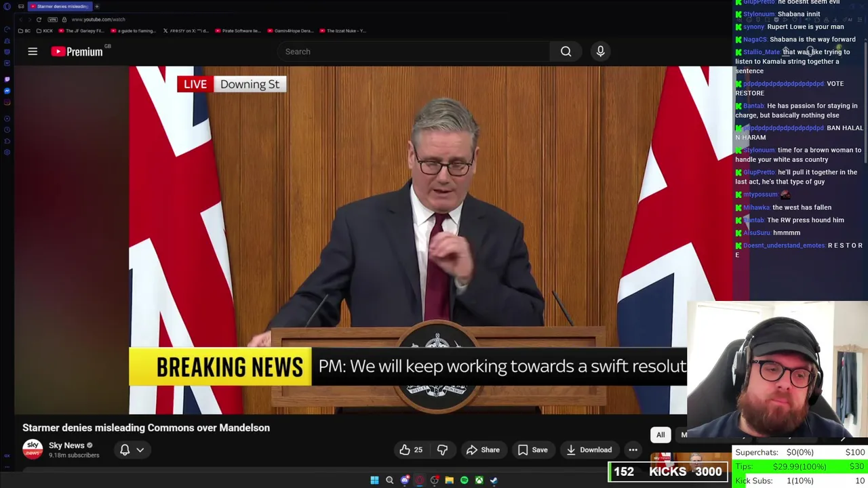Open Spotify from the taskbar
Image resolution: width=868 pixels, height=488 pixels.
tap(464, 481)
